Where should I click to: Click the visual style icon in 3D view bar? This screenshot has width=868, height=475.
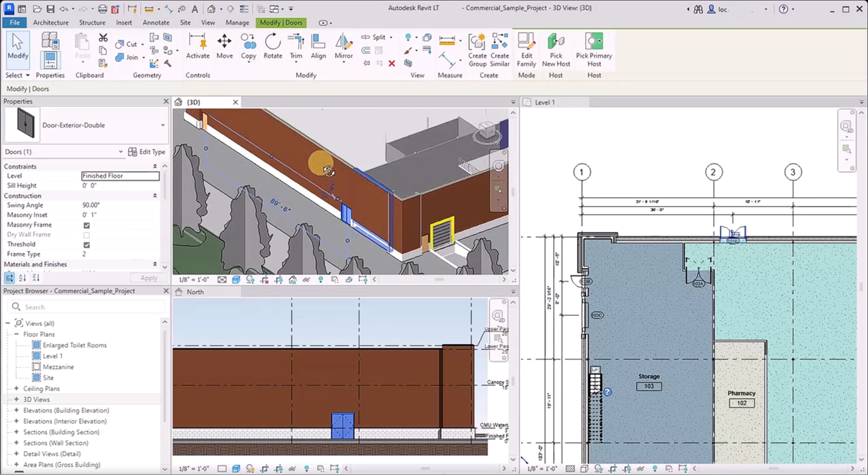[236, 280]
